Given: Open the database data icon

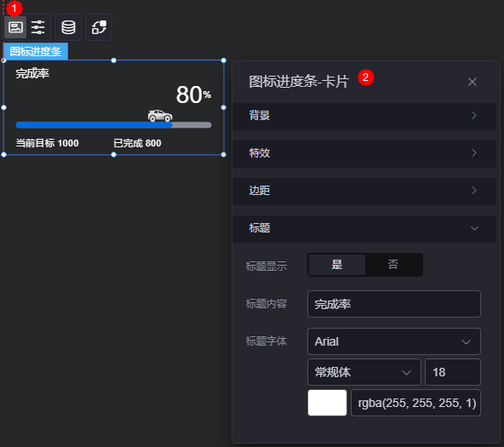Looking at the screenshot, I should click(68, 27).
